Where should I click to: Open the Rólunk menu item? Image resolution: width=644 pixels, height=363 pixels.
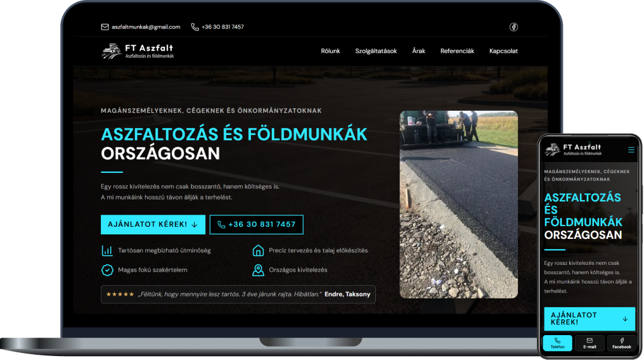click(330, 51)
